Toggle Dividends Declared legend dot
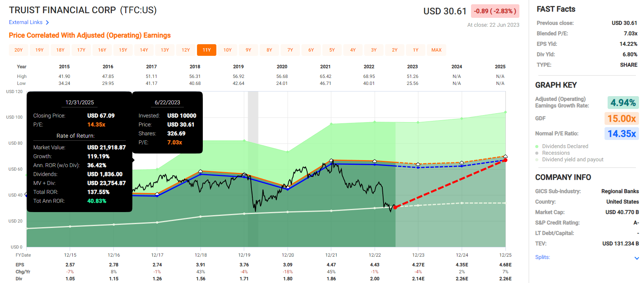Image resolution: width=644 pixels, height=283 pixels. point(537,147)
